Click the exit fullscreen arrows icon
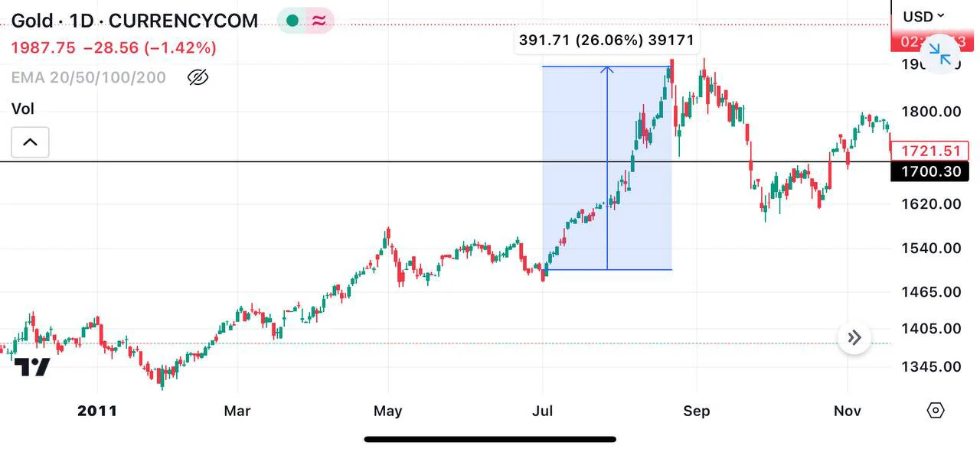Image resolution: width=980 pixels, height=452 pixels. click(x=939, y=54)
